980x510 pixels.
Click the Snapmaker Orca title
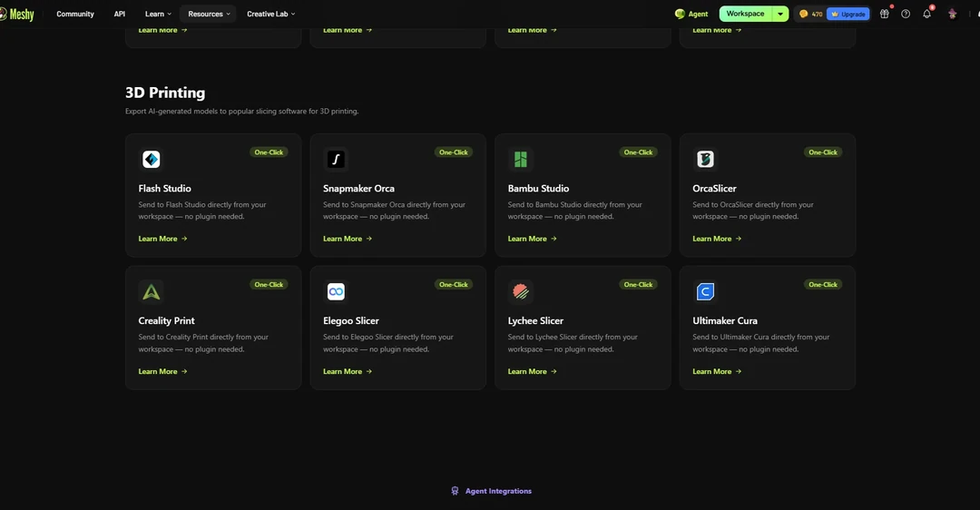pos(358,188)
